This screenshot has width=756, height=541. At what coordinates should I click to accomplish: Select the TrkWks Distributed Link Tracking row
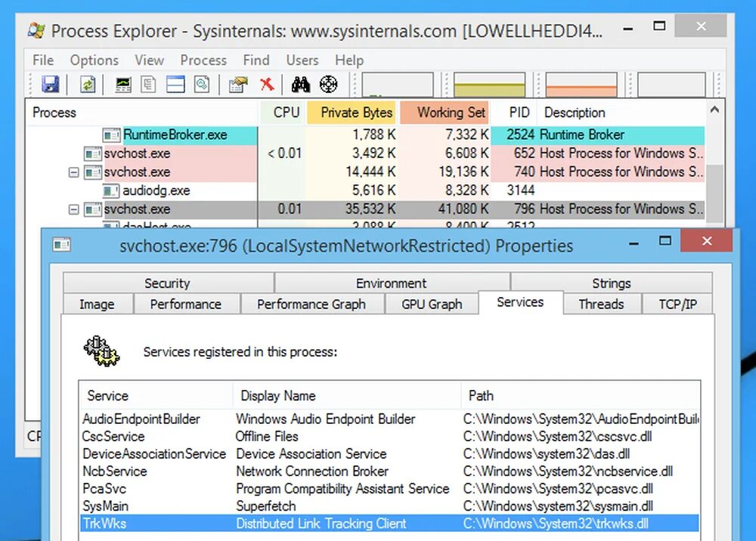(x=389, y=524)
